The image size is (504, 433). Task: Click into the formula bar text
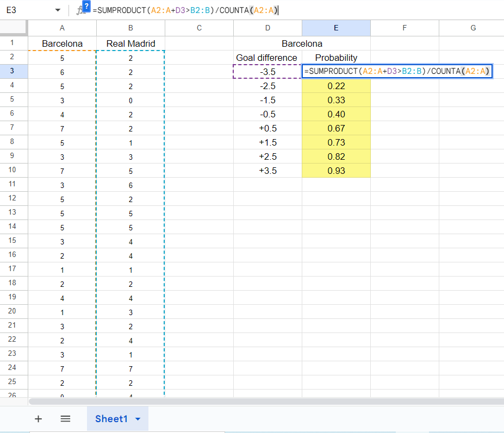click(x=185, y=10)
